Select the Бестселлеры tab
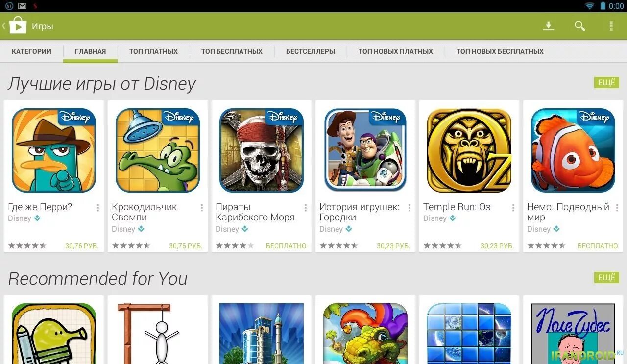The image size is (627, 364). [311, 51]
